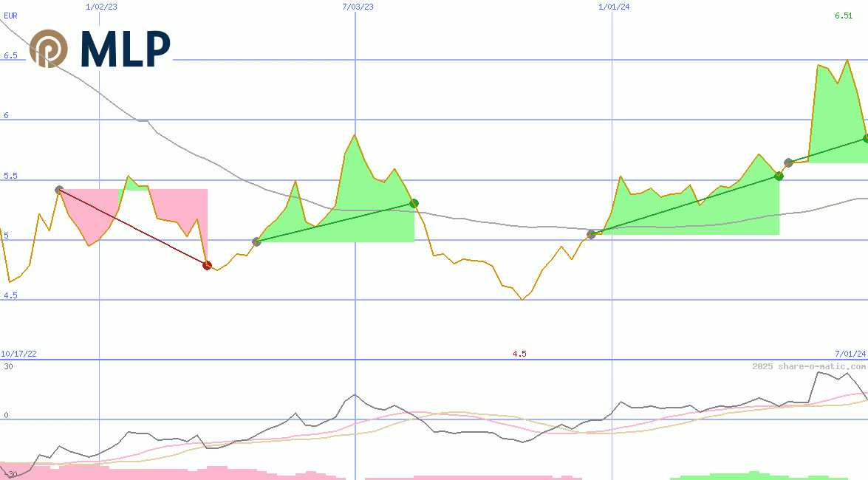
Task: Click green end marker at right chart edge
Action: coord(865,138)
